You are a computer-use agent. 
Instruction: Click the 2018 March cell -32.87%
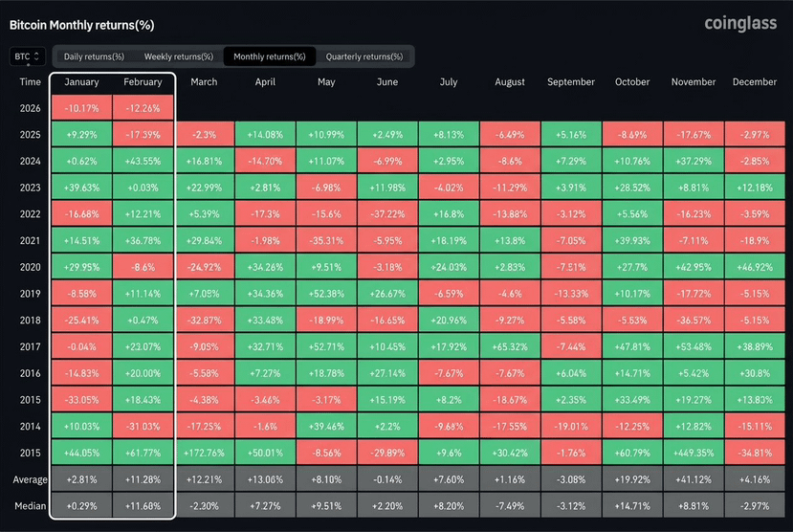pos(204,321)
